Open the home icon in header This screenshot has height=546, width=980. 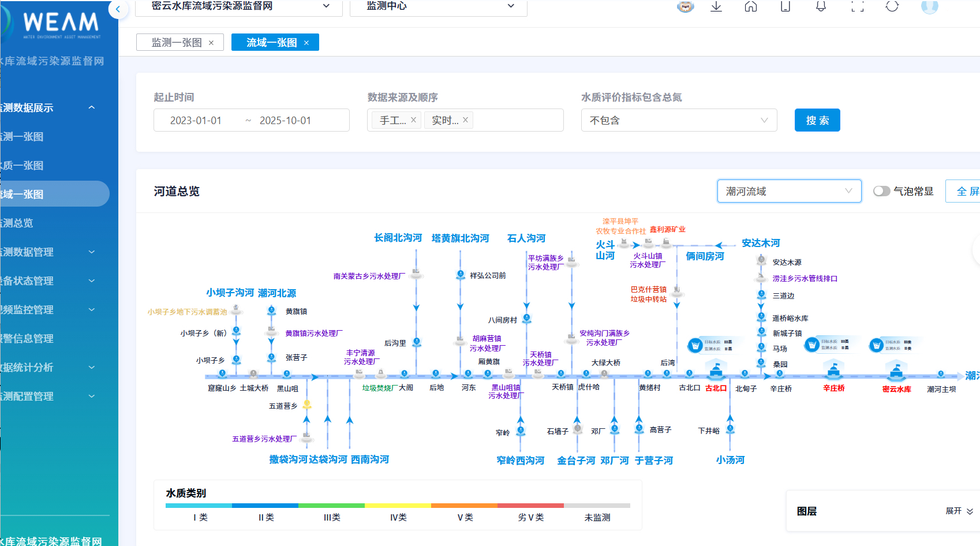pyautogui.click(x=751, y=6)
